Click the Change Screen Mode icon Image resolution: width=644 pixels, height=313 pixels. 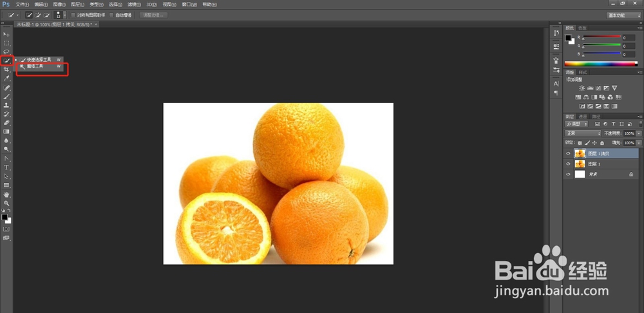tap(6, 238)
